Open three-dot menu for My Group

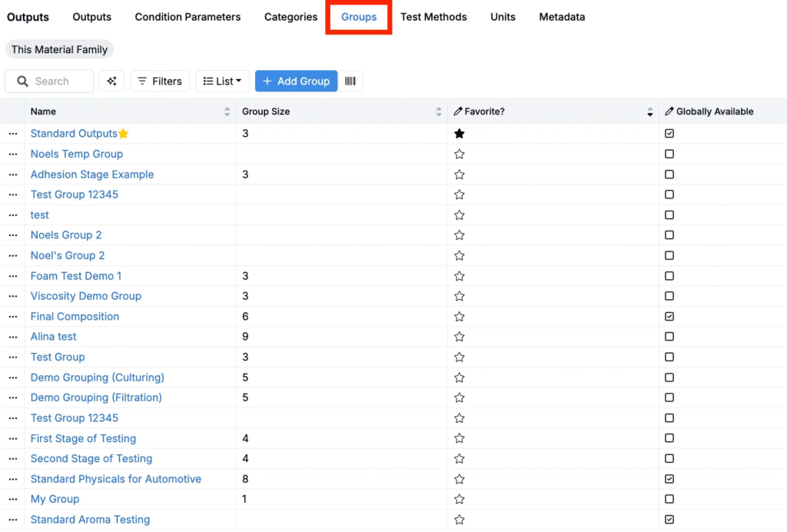click(13, 500)
